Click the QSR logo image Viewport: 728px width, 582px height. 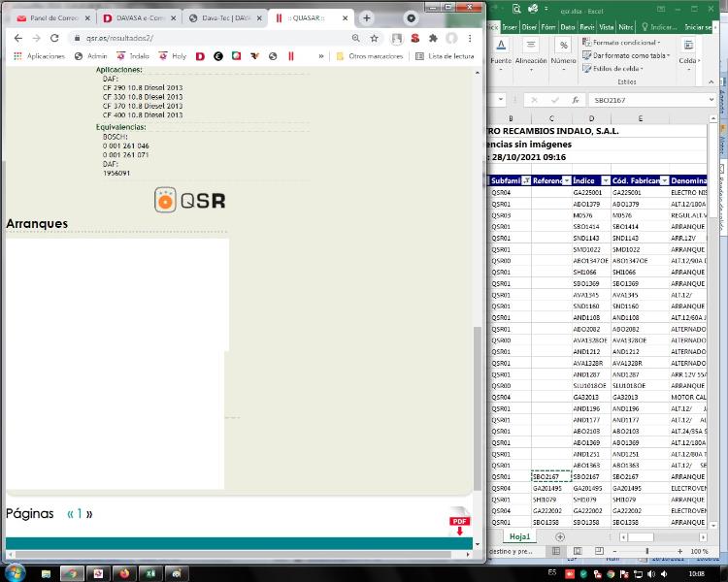point(190,200)
